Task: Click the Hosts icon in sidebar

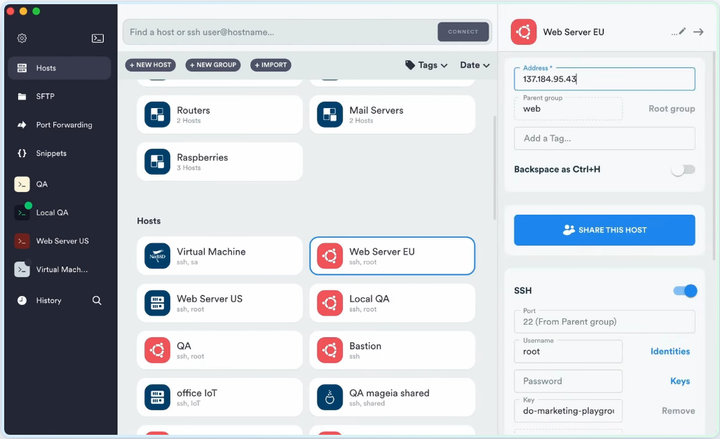Action: coord(22,68)
